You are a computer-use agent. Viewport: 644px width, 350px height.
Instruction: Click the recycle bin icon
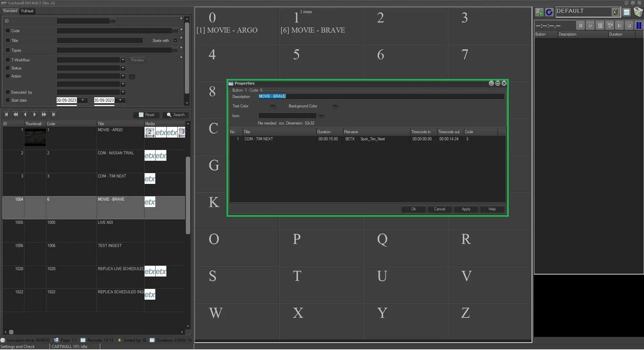pyautogui.click(x=638, y=12)
